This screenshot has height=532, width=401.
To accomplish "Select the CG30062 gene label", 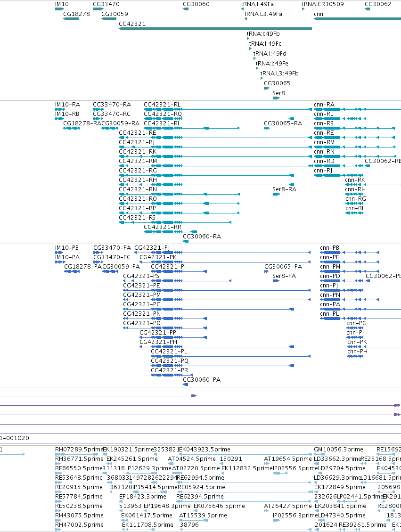I will [378, 4].
